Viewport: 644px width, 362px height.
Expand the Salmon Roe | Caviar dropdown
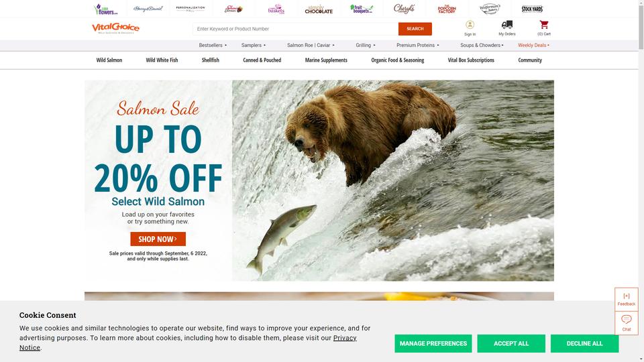coord(311,45)
